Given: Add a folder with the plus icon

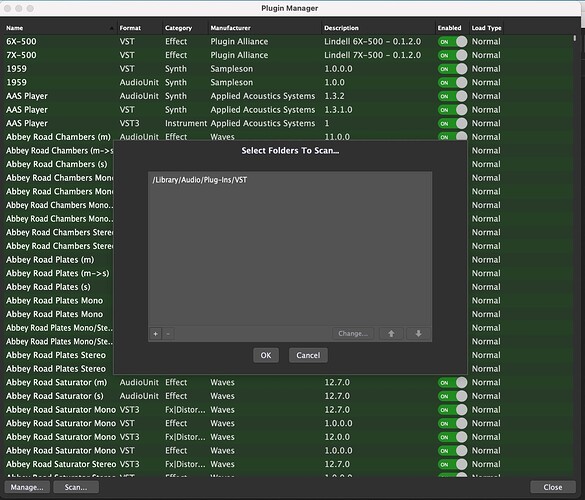Looking at the screenshot, I should pos(156,334).
